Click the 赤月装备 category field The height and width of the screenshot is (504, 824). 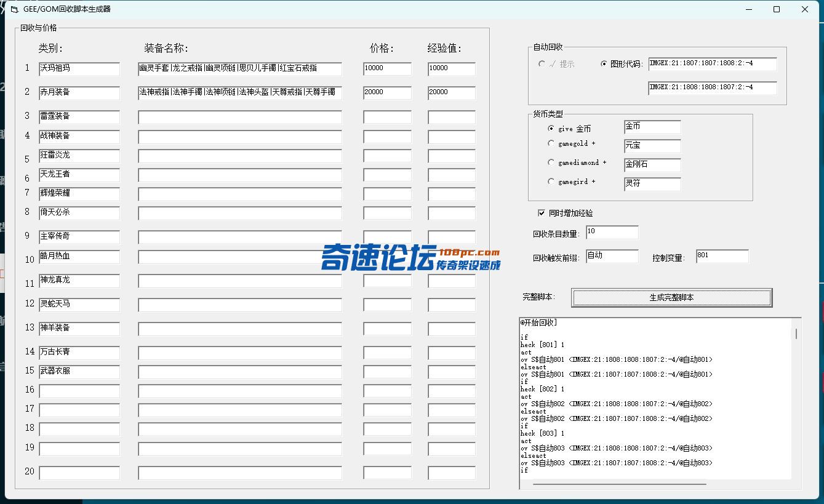coord(79,93)
